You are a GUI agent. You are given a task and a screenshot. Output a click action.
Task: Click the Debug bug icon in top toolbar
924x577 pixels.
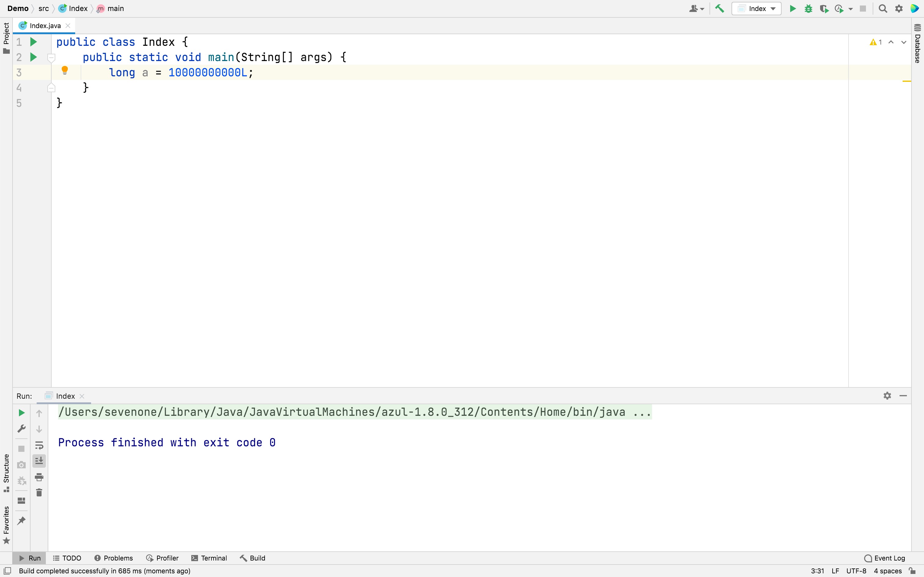[808, 9]
